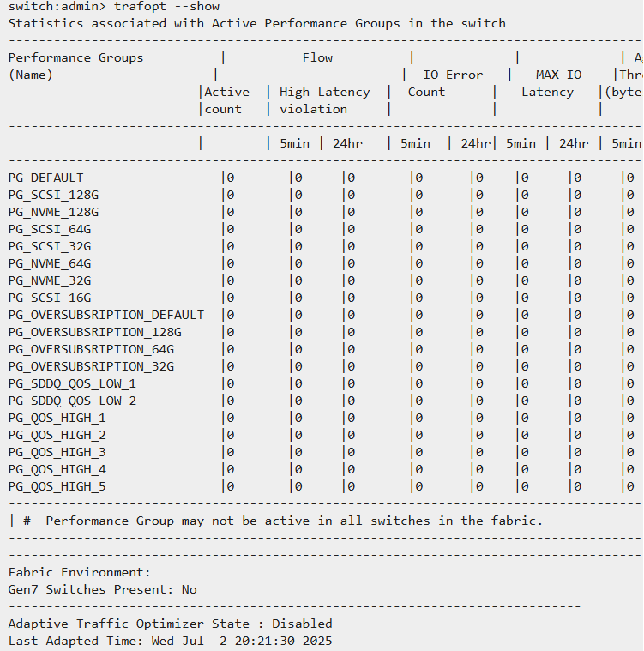Click the 'Flow' column header

(317, 57)
